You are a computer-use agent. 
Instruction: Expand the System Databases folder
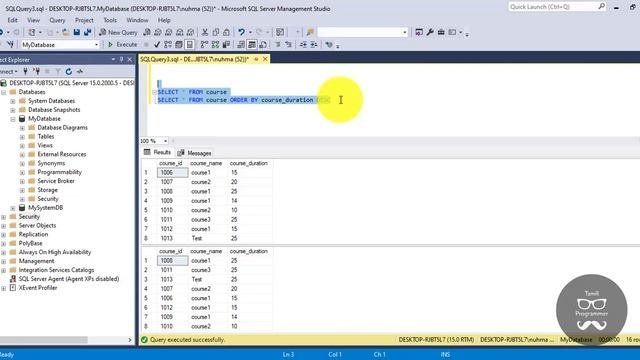click(13, 101)
